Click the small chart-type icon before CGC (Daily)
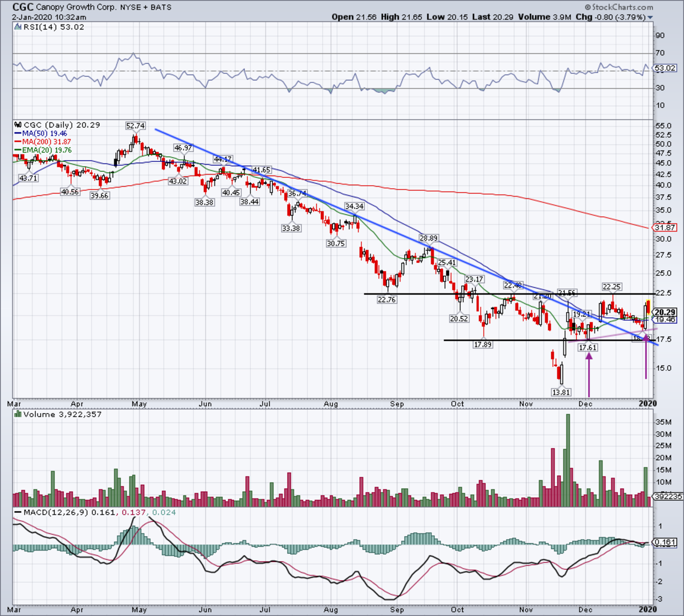 (17, 125)
